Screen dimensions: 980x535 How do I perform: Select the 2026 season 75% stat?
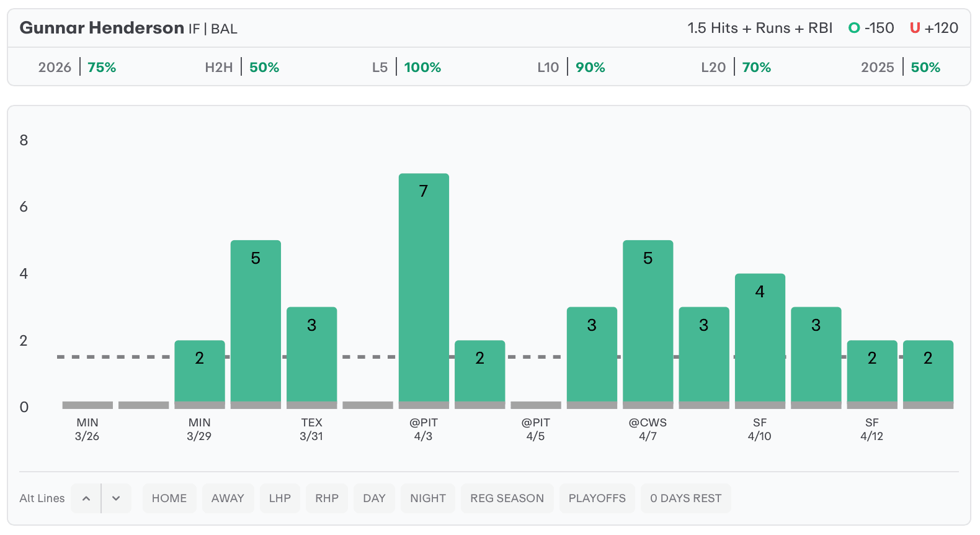(x=78, y=67)
